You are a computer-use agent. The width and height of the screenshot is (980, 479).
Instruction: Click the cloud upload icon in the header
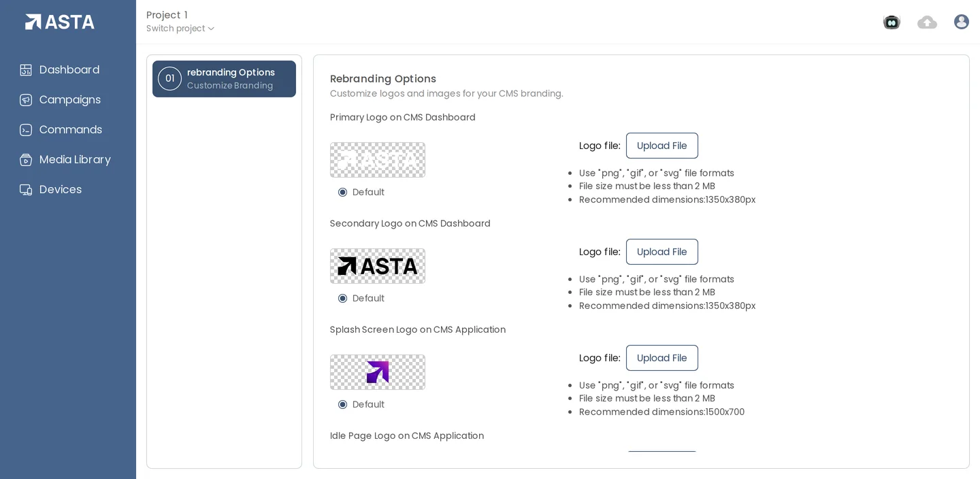(927, 22)
